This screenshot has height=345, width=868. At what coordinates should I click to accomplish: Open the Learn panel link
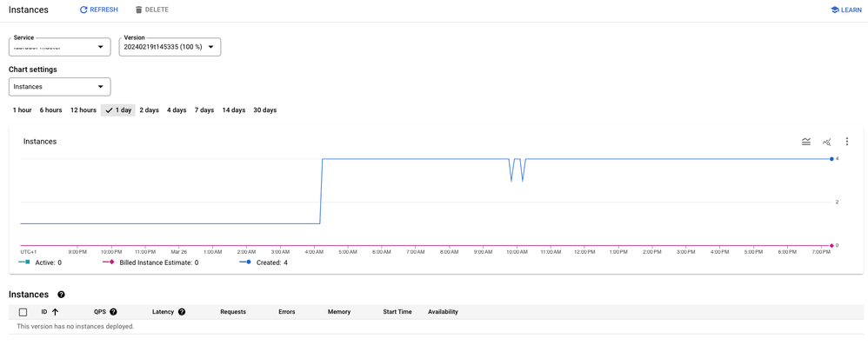[x=846, y=10]
